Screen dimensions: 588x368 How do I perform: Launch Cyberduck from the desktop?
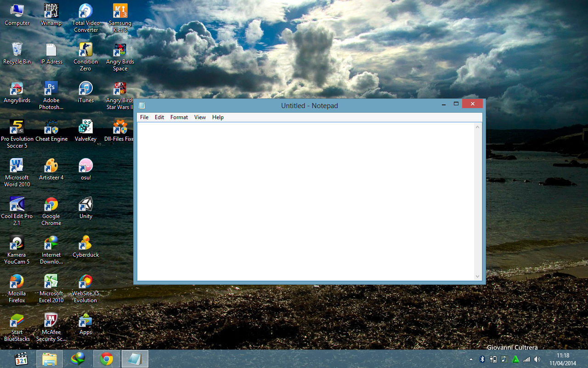tap(85, 243)
